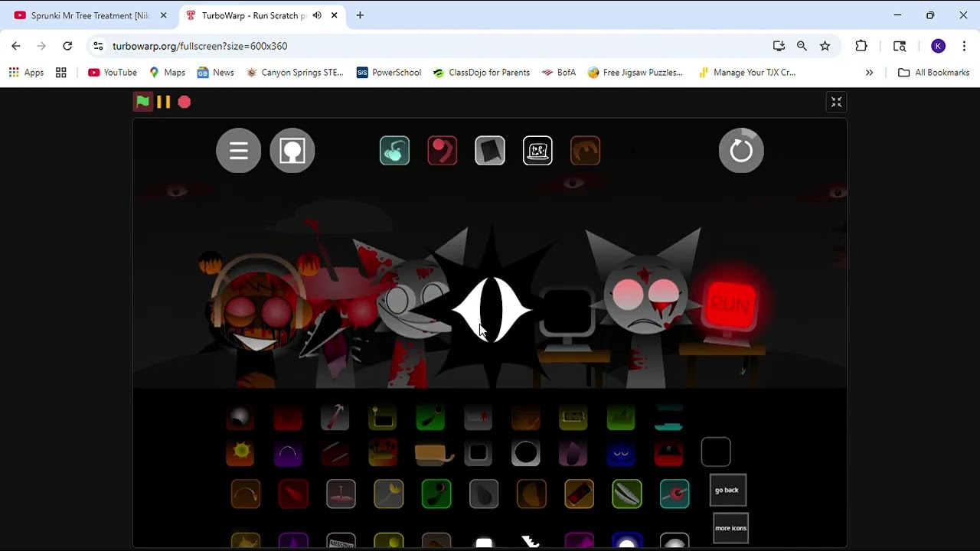Open the Apps shortcut in bookmarks bar
The width and height of the screenshot is (980, 551).
26,73
